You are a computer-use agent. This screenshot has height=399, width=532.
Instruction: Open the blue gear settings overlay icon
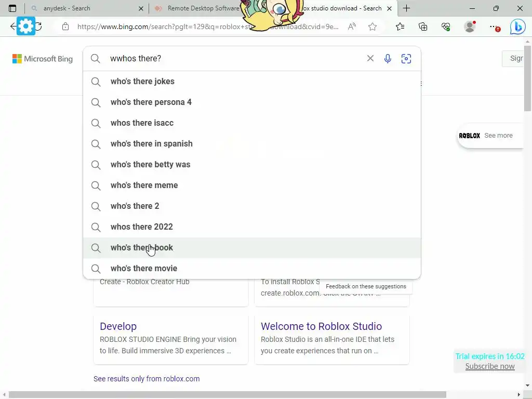[26, 26]
